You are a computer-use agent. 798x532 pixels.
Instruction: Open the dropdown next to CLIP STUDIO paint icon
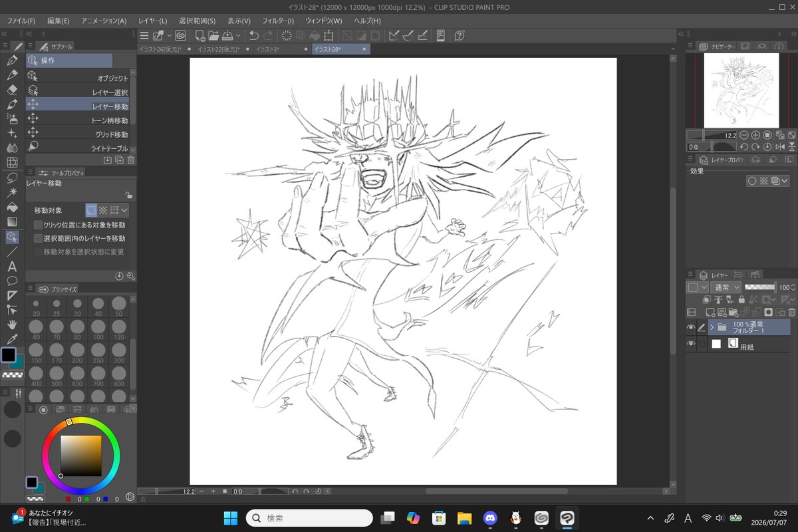169,35
